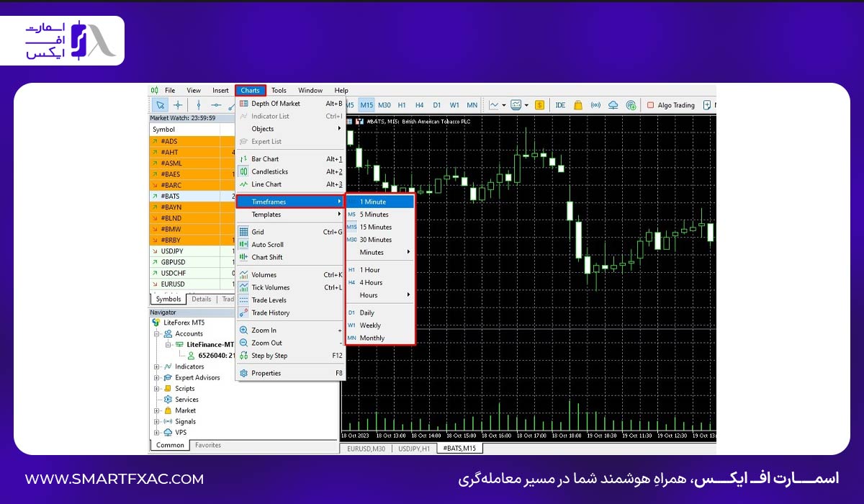864x504 pixels.
Task: Expand the Hours submenu
Action: click(x=380, y=295)
